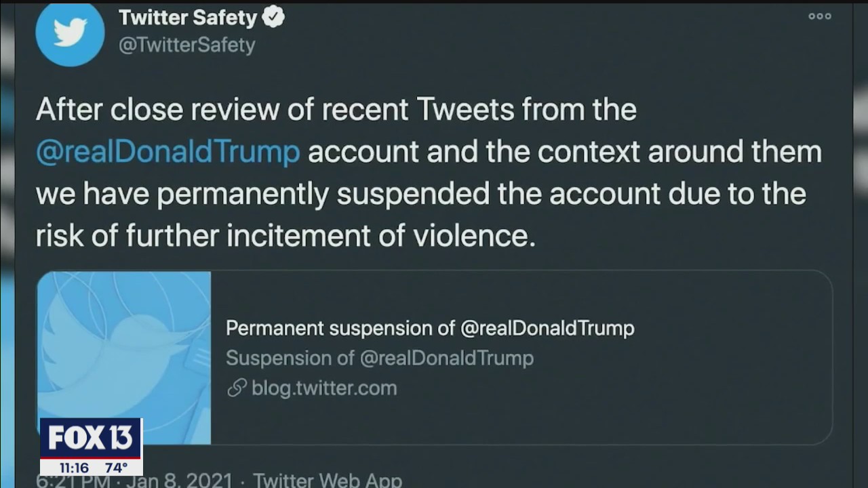Click the FOX 13 station logo

(90, 439)
